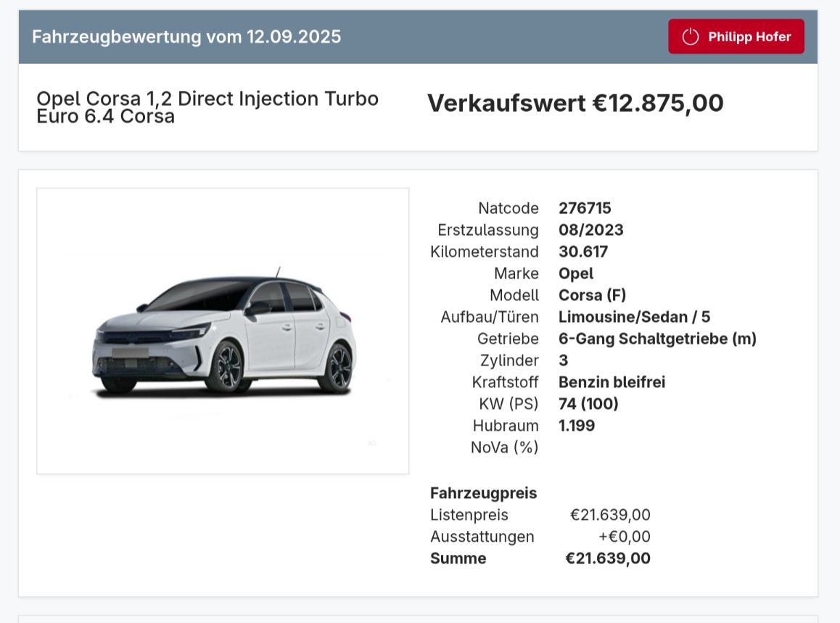Click the KW (PS) value 74 (100)
This screenshot has height=623, width=840.
pyautogui.click(x=588, y=404)
